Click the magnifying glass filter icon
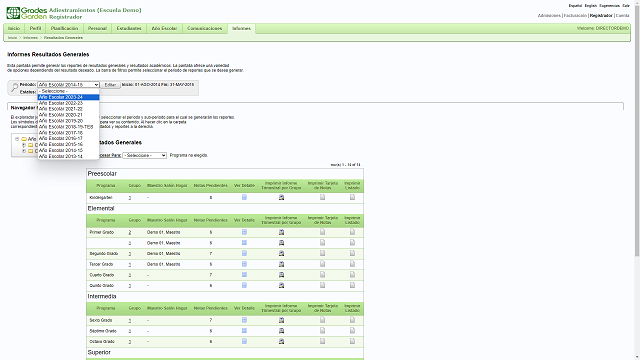Image resolution: width=640 pixels, height=360 pixels. point(15,87)
